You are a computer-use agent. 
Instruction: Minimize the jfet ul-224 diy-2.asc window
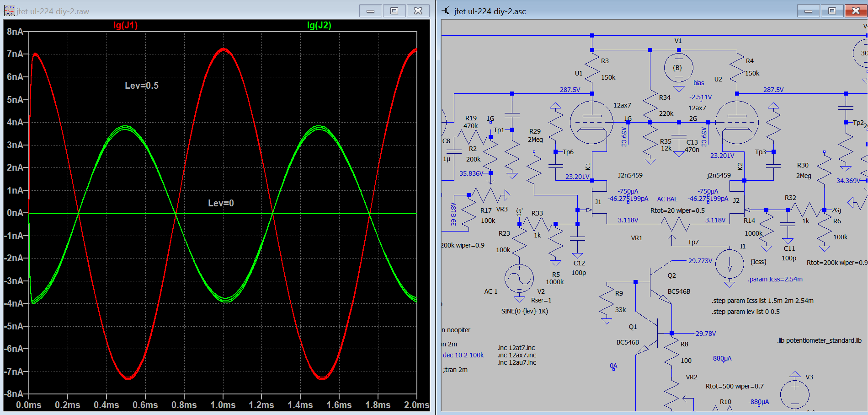[809, 11]
